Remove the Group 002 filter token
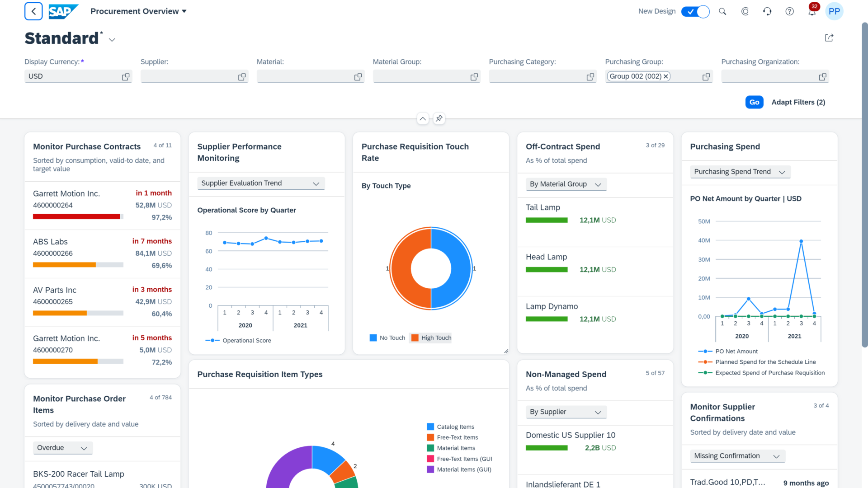This screenshot has width=868, height=488. coord(666,76)
